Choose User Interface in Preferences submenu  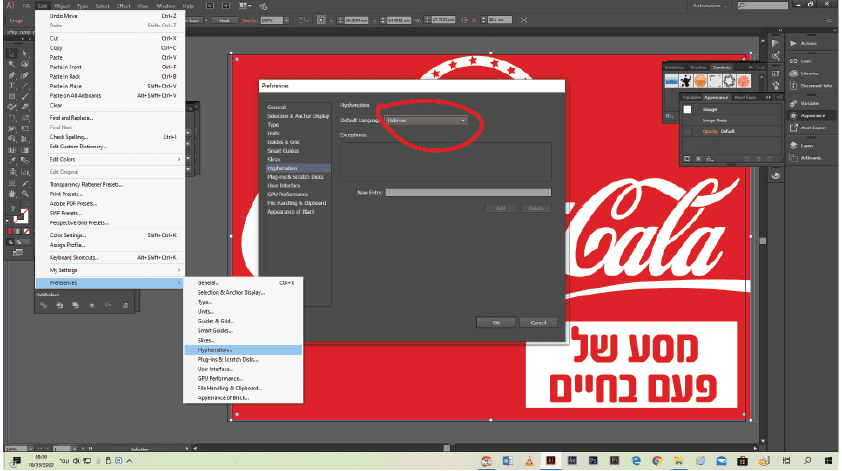(x=243, y=369)
